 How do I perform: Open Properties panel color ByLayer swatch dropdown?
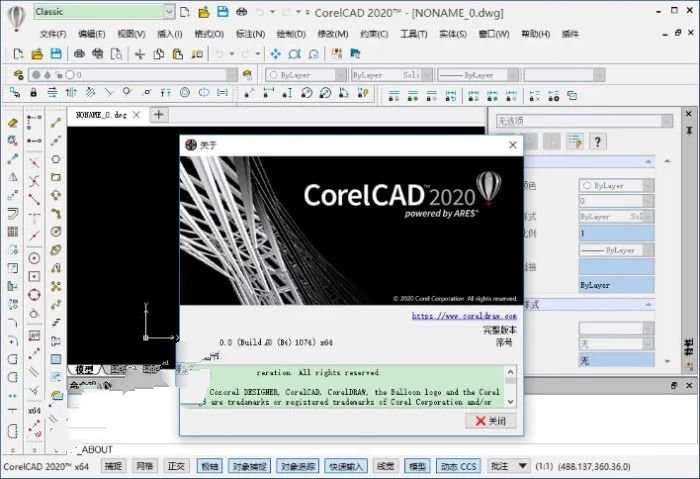click(x=648, y=185)
